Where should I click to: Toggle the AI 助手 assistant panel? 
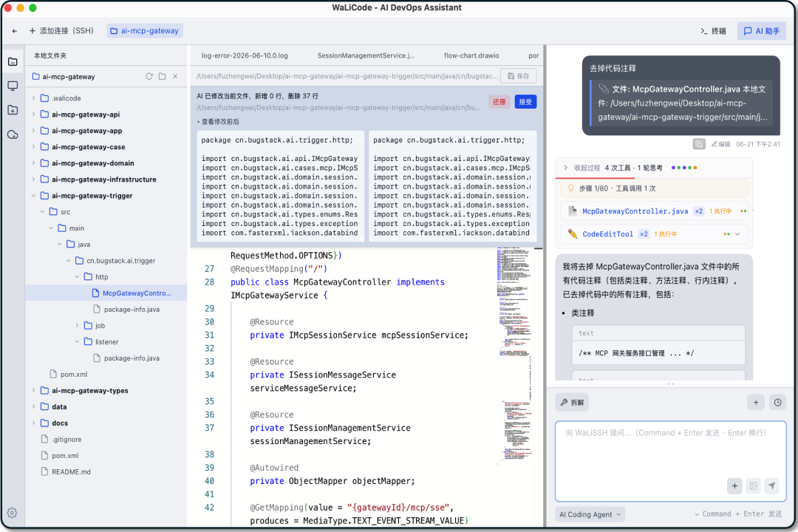click(761, 31)
